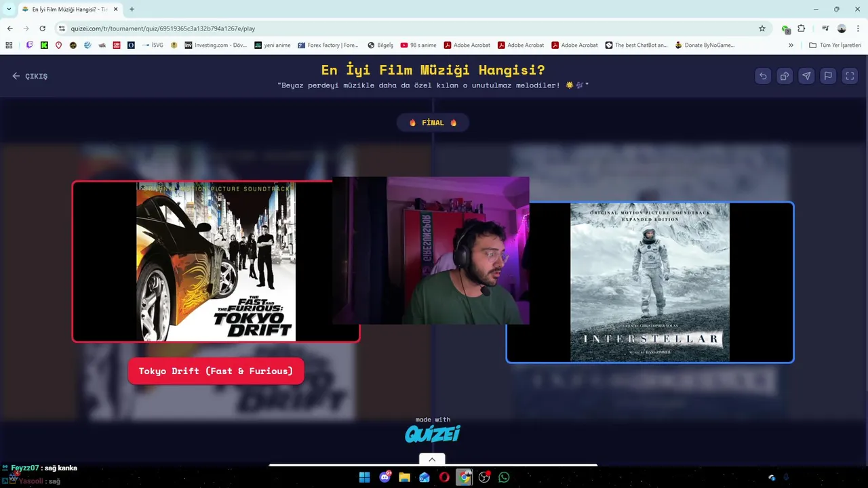Open the tab search dropdown arrow

(9, 9)
